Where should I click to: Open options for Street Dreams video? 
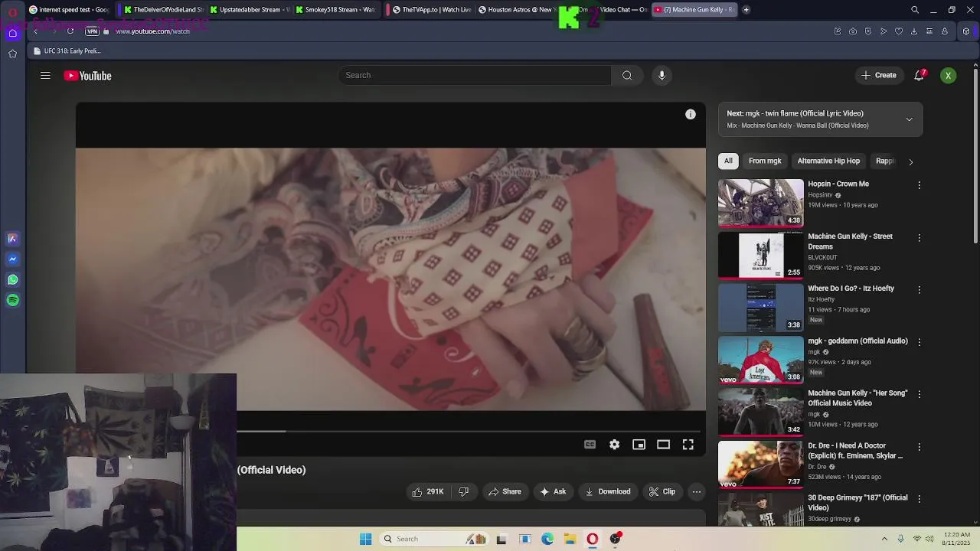point(919,238)
